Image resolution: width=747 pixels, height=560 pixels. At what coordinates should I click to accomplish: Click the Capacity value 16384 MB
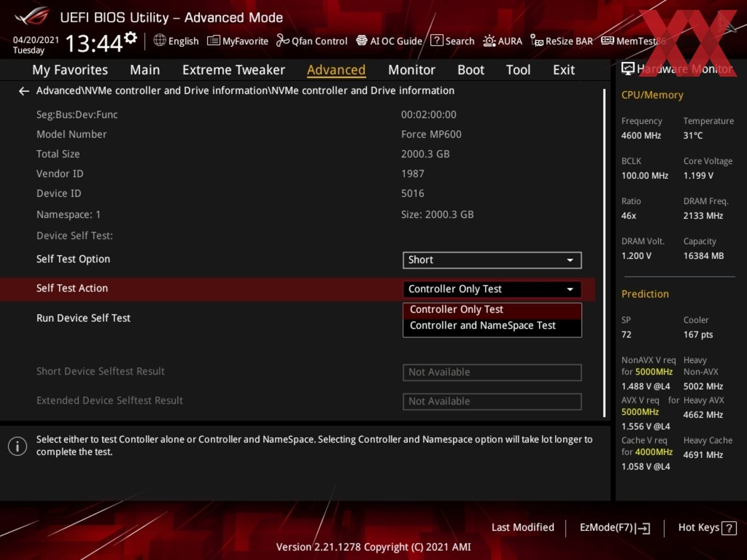point(704,256)
